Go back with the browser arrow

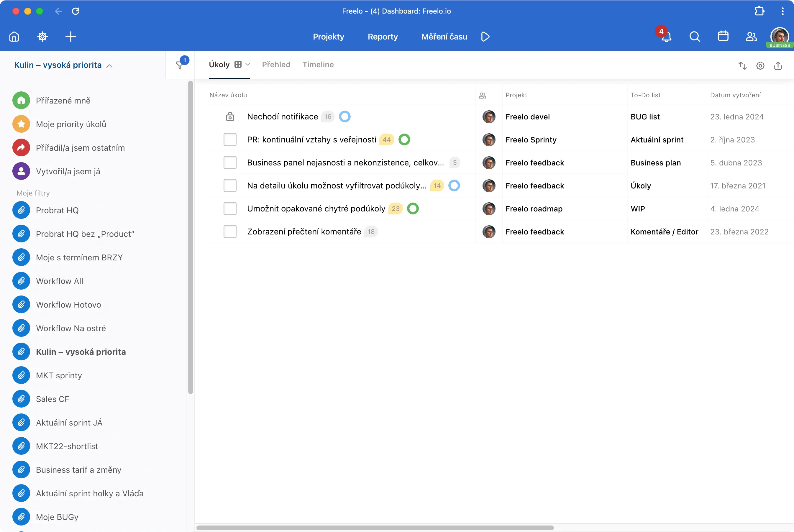[x=58, y=11]
